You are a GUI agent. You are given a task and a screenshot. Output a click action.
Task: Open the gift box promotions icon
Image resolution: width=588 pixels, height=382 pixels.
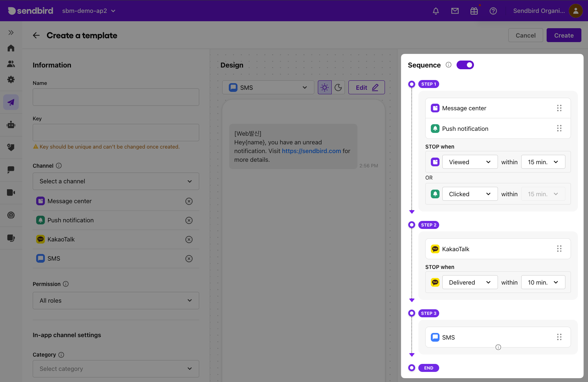pos(474,11)
